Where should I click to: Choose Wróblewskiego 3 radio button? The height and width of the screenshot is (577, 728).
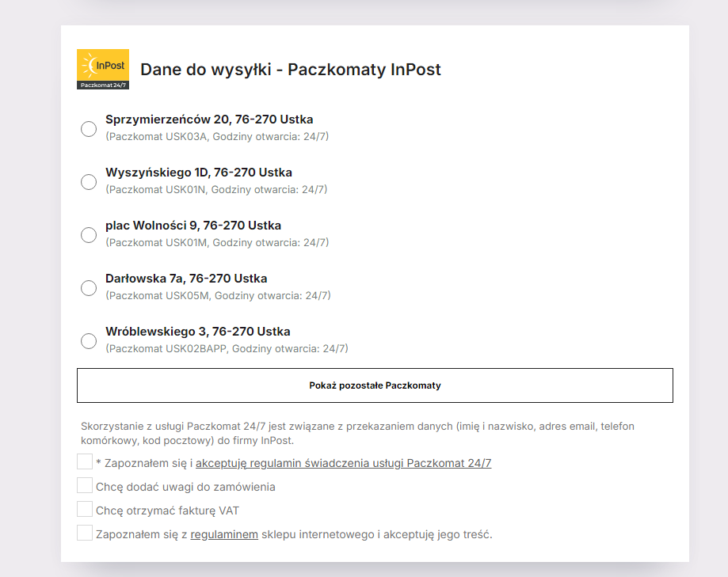[x=89, y=341]
